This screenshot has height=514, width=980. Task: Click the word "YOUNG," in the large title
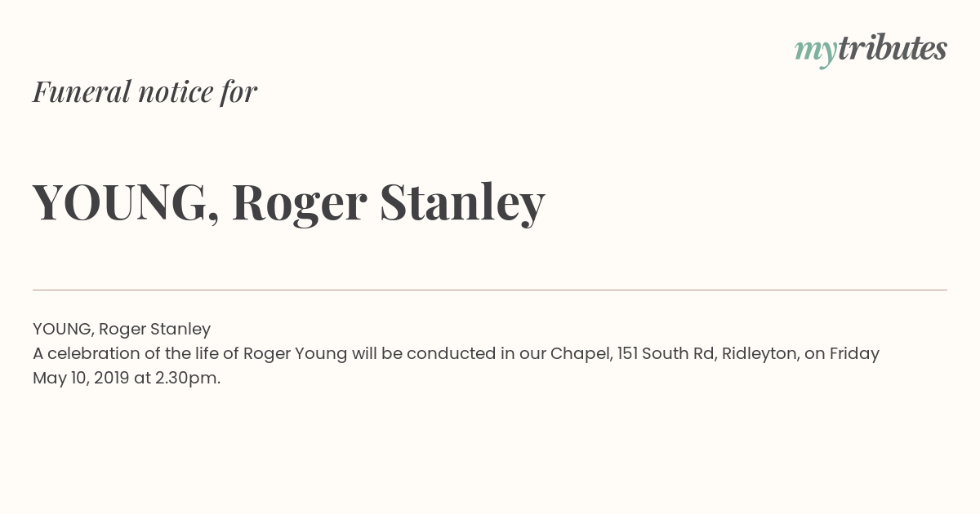[127, 203]
